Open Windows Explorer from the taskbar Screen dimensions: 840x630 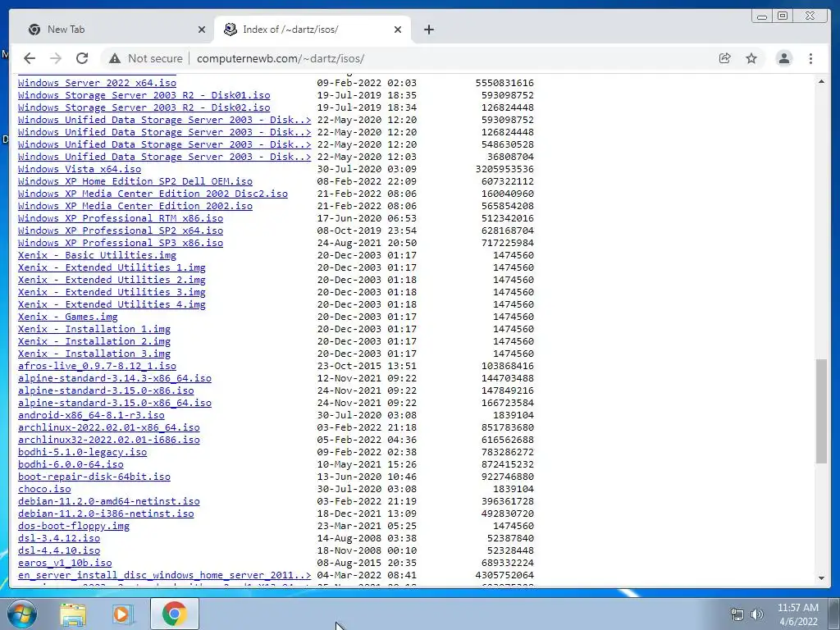coord(73,614)
